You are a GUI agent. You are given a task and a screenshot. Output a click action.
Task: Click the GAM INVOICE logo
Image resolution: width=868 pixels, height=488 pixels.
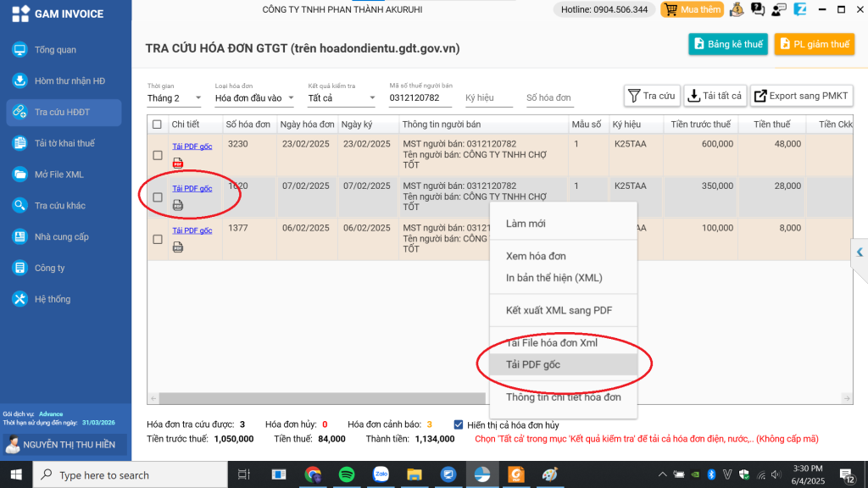click(x=58, y=14)
